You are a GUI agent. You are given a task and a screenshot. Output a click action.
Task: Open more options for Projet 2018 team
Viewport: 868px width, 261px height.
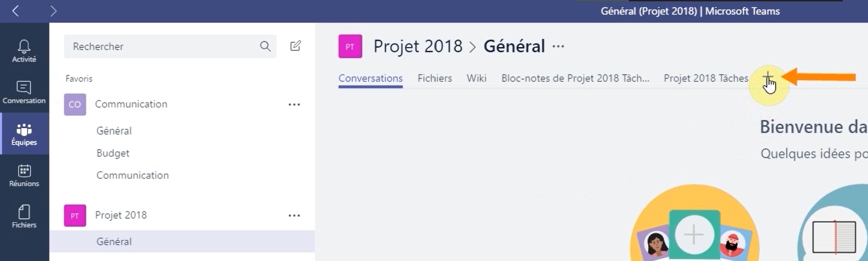coord(294,215)
